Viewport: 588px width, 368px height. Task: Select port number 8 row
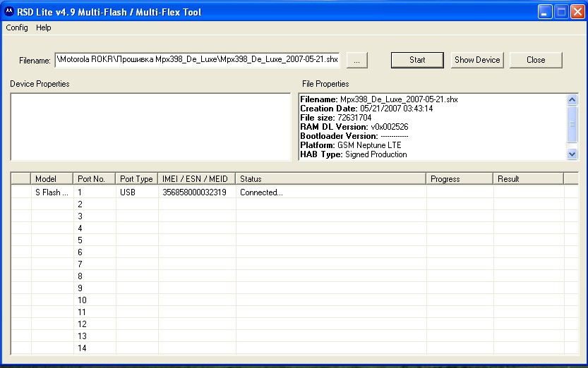point(295,276)
